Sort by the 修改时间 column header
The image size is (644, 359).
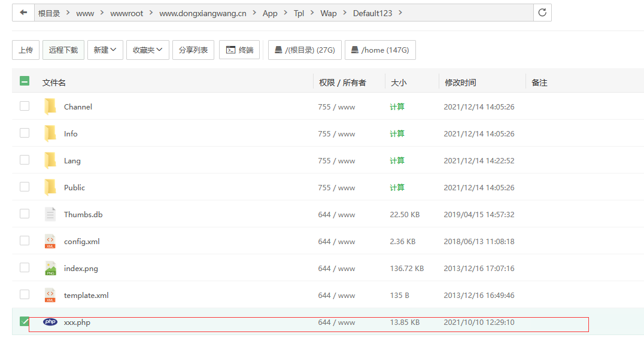tap(460, 83)
